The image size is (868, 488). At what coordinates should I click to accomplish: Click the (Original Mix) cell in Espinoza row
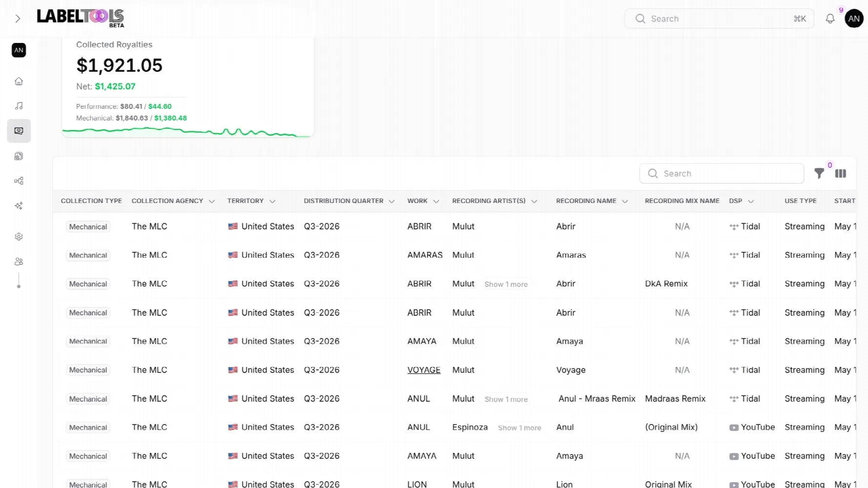point(671,427)
